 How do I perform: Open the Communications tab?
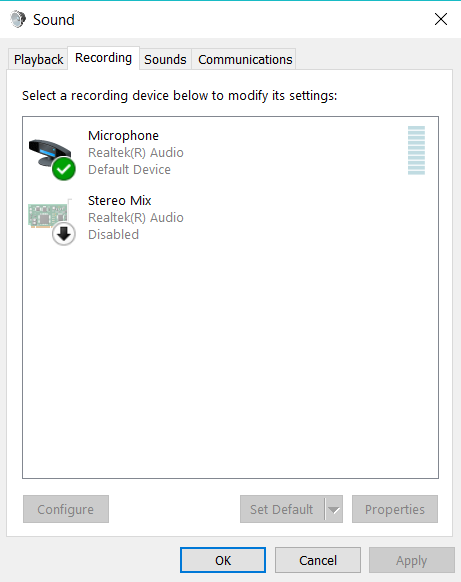pyautogui.click(x=245, y=59)
